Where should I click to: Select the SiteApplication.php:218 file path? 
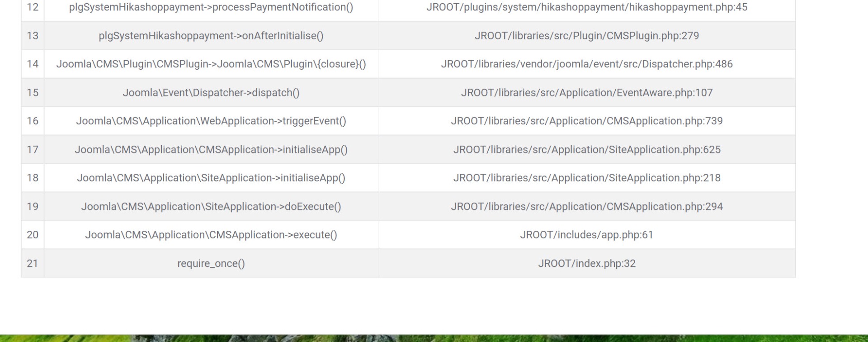coord(586,178)
